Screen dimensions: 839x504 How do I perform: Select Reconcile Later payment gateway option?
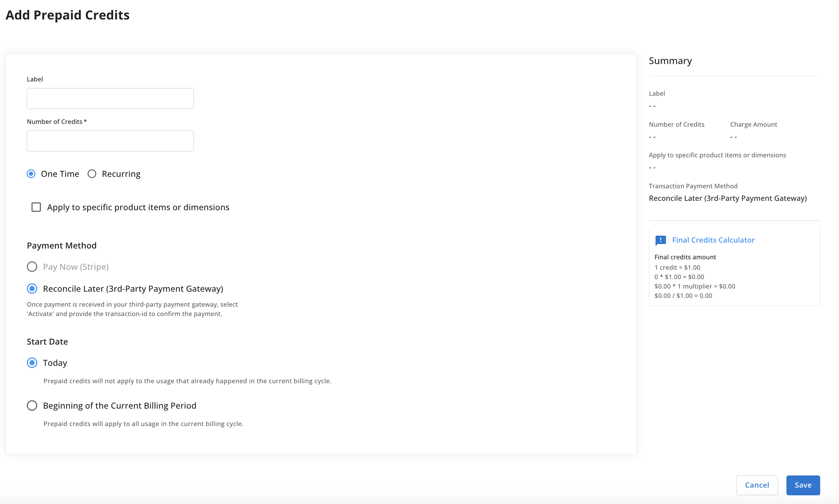32,289
